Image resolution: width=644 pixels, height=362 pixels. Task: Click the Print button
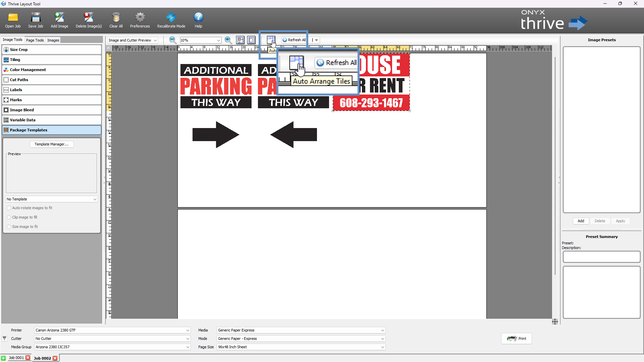[517, 339]
